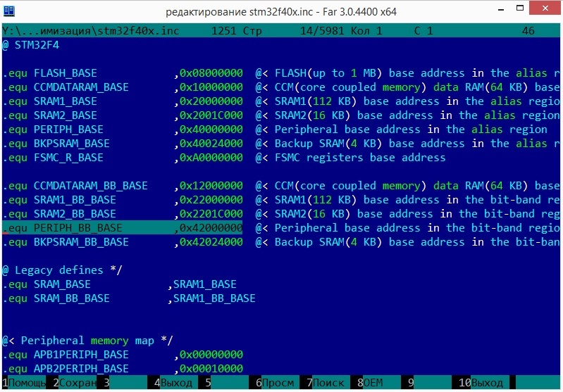Place cursor on FLASH_BASE symbol
This screenshot has width=563, height=392.
pyautogui.click(x=66, y=73)
